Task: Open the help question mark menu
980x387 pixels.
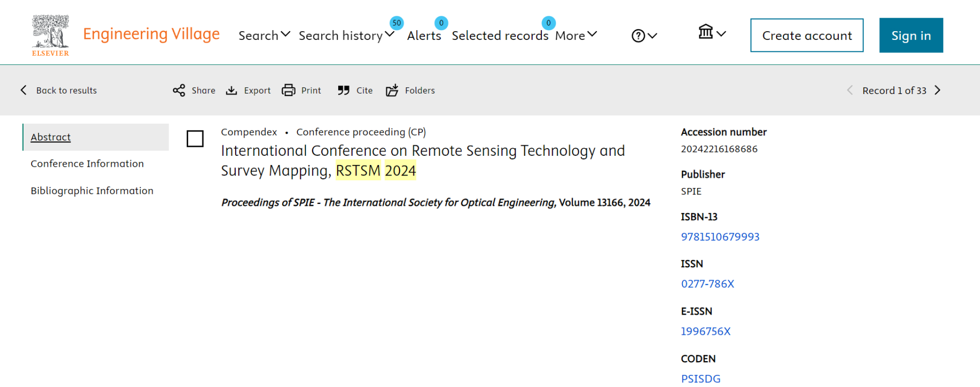Action: pos(644,36)
